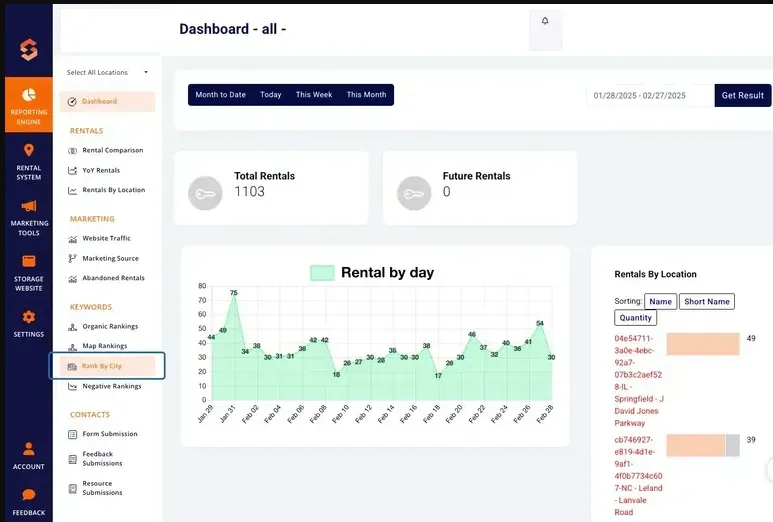The height and width of the screenshot is (522, 773).
Task: Open Negative Rankings page
Action: pos(112,386)
